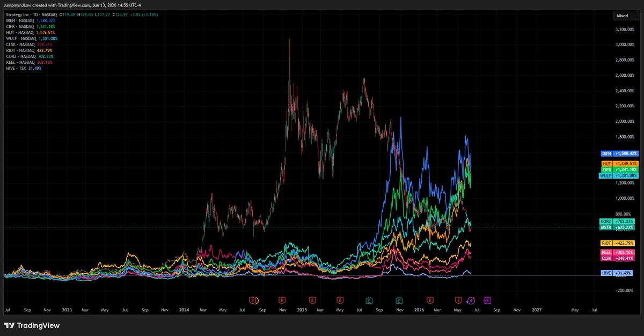
Task: Select the RIOT · NASDAQ legend row
Action: click(29, 50)
